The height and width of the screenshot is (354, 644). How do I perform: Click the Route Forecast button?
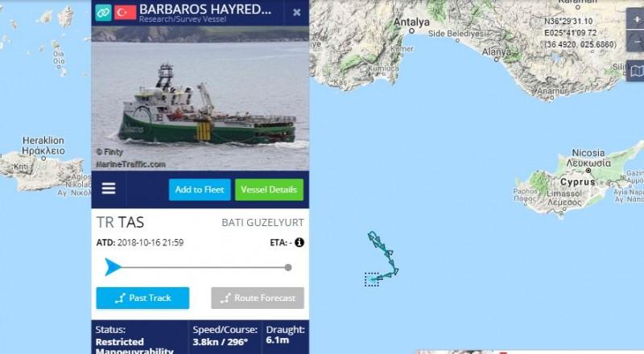pyautogui.click(x=258, y=298)
